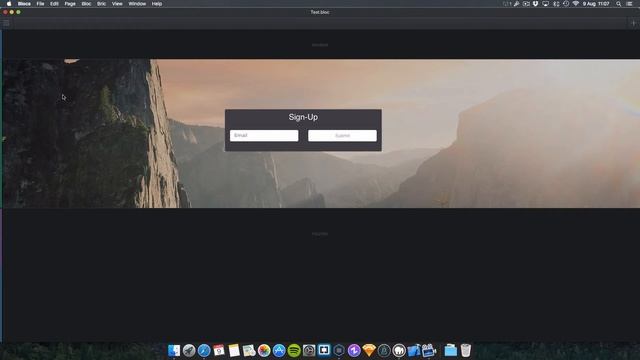Open the purple lightning-bolt app in dock

[x=354, y=350]
